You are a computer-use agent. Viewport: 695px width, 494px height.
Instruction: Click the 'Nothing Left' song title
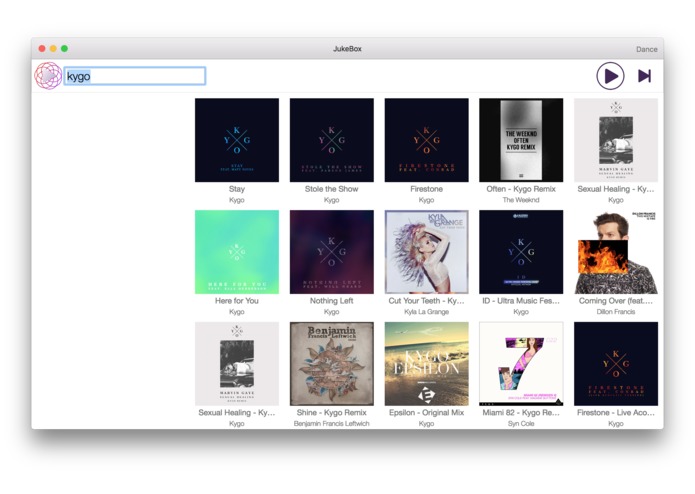click(x=332, y=301)
